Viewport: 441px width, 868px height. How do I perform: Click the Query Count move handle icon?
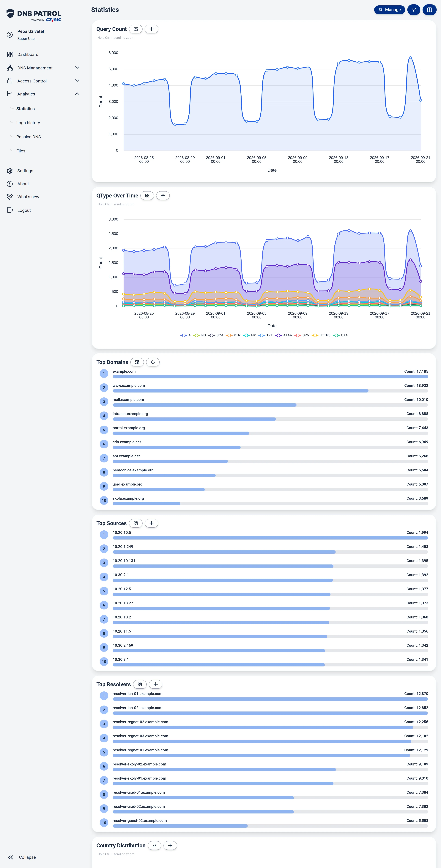pyautogui.click(x=152, y=29)
